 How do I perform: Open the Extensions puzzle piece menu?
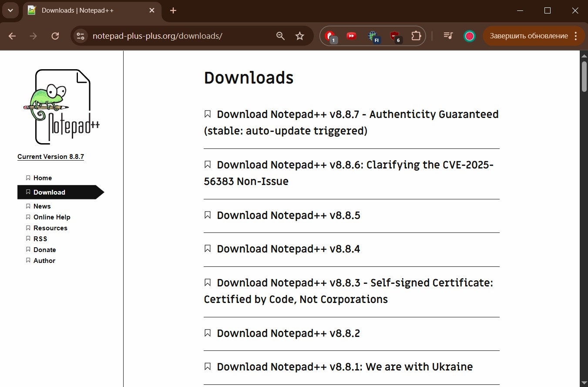[x=416, y=36]
